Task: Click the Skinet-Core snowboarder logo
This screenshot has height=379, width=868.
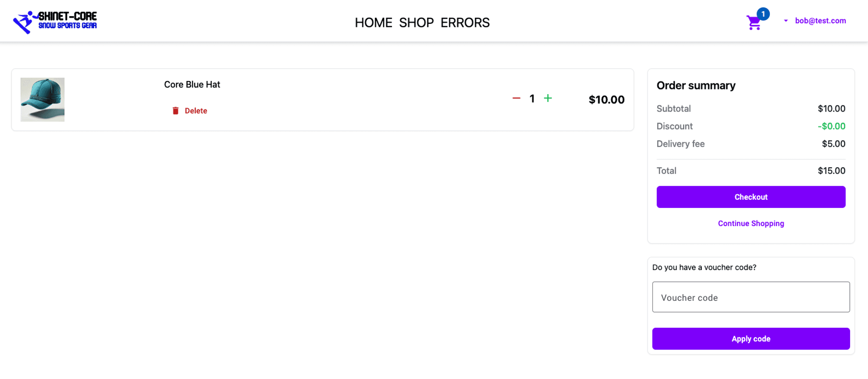Action: click(x=23, y=22)
